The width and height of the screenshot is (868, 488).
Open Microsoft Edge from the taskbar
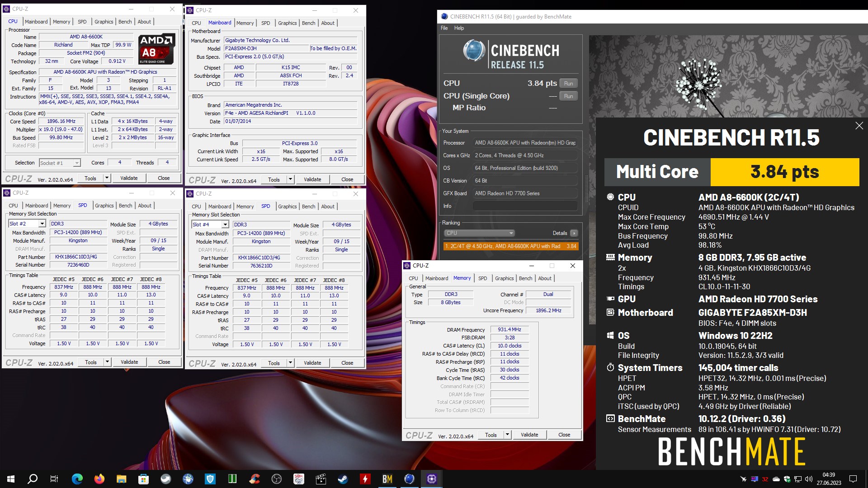[77, 479]
